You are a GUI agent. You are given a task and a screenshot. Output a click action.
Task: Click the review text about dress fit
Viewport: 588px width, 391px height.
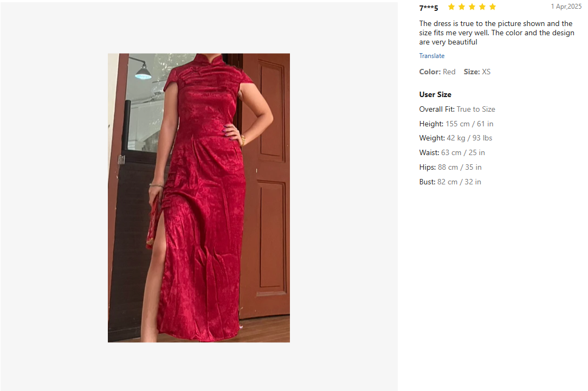(x=496, y=33)
